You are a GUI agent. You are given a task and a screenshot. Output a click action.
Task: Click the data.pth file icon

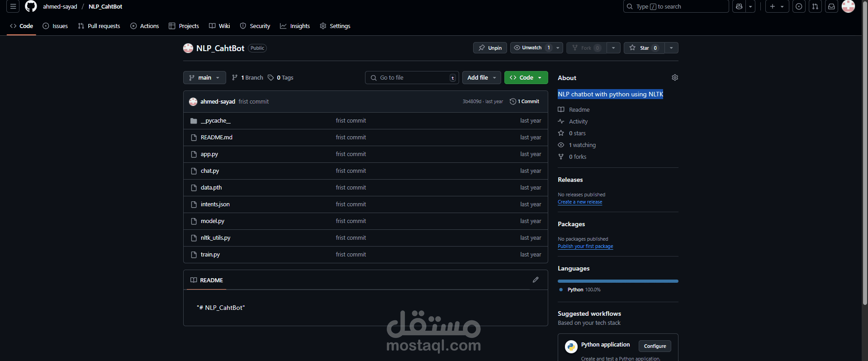pyautogui.click(x=194, y=188)
